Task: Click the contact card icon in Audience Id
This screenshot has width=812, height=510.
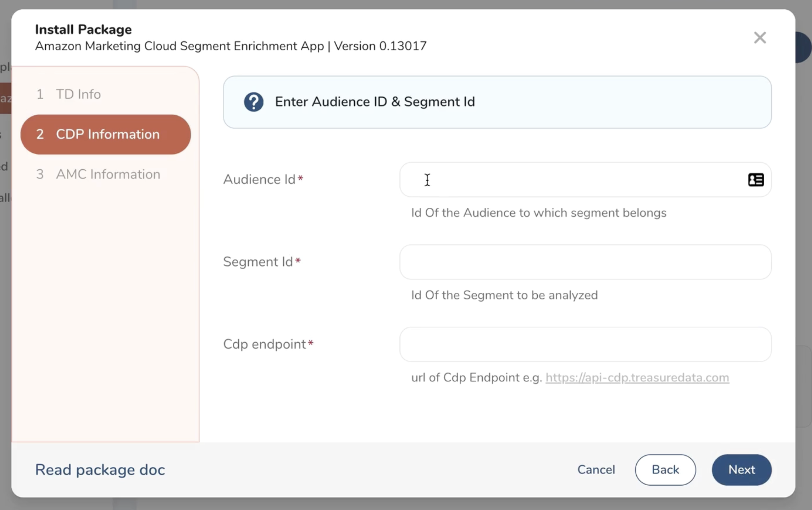Action: pos(756,180)
